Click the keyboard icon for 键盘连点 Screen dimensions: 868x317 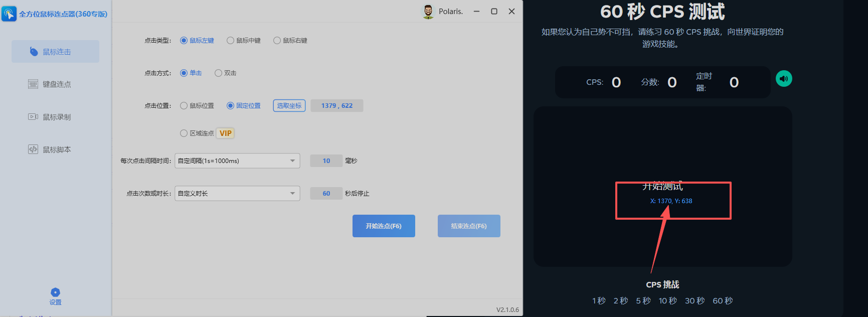coord(33,84)
